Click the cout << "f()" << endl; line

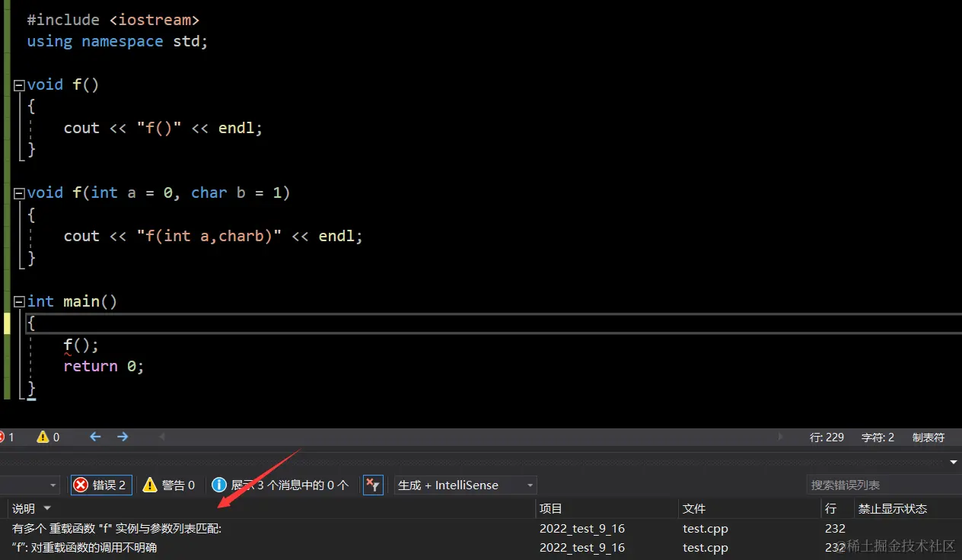click(x=163, y=128)
